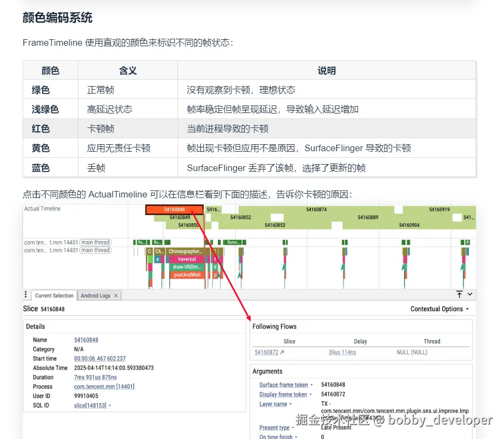
Task: Select frame slice 54160904
Action: tap(409, 225)
